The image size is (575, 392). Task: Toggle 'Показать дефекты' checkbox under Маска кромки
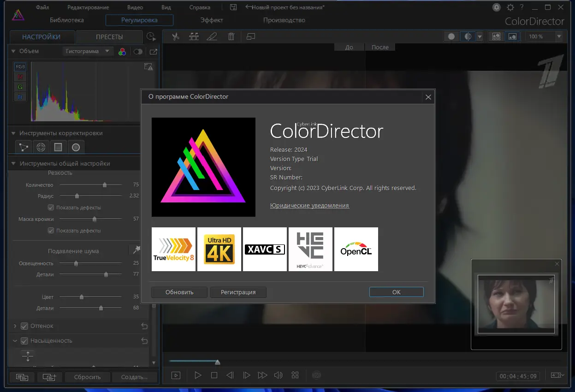(52, 231)
